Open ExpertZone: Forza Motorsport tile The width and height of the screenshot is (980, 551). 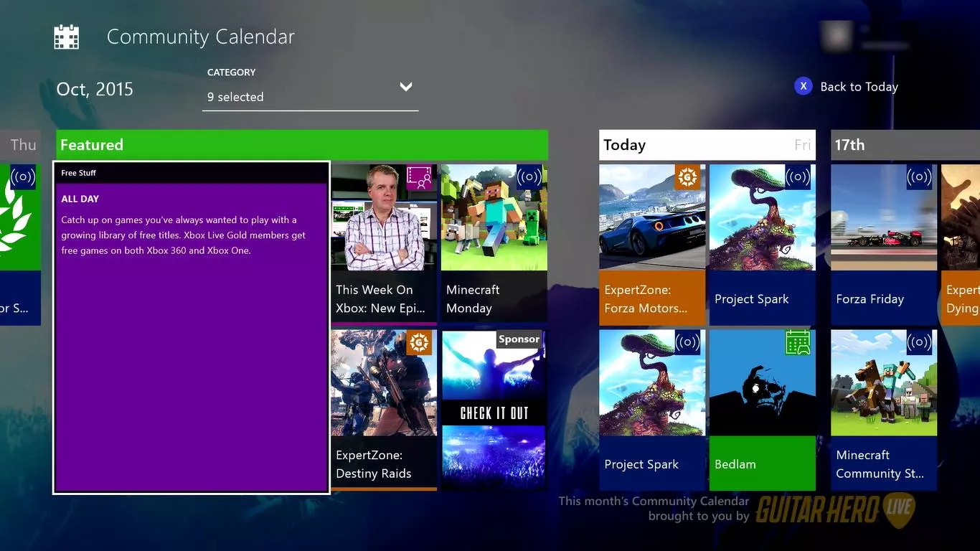pos(653,245)
